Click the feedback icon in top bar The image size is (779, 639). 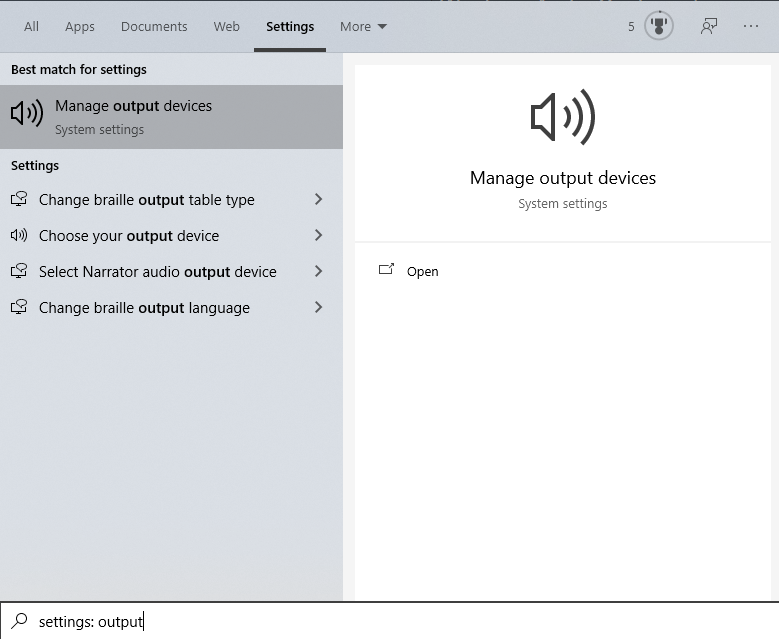click(709, 27)
